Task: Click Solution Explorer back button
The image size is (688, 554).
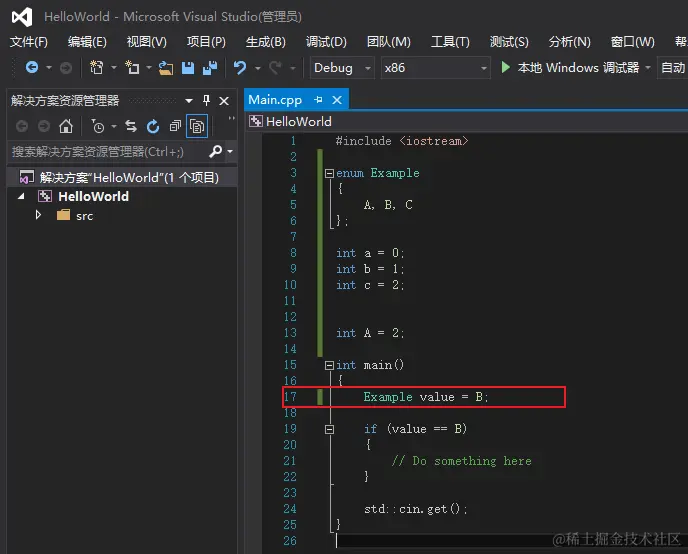Action: pos(22,126)
